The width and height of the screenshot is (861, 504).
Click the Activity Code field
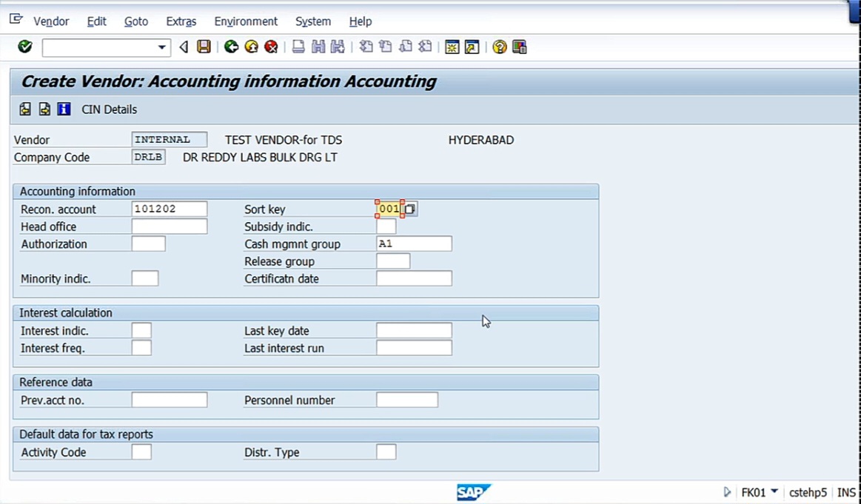point(141,452)
